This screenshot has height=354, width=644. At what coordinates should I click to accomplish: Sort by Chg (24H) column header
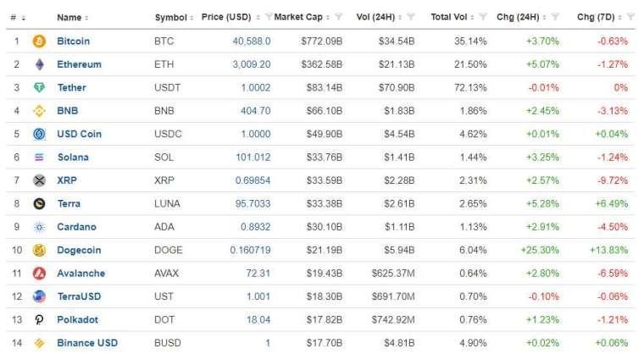pos(518,17)
